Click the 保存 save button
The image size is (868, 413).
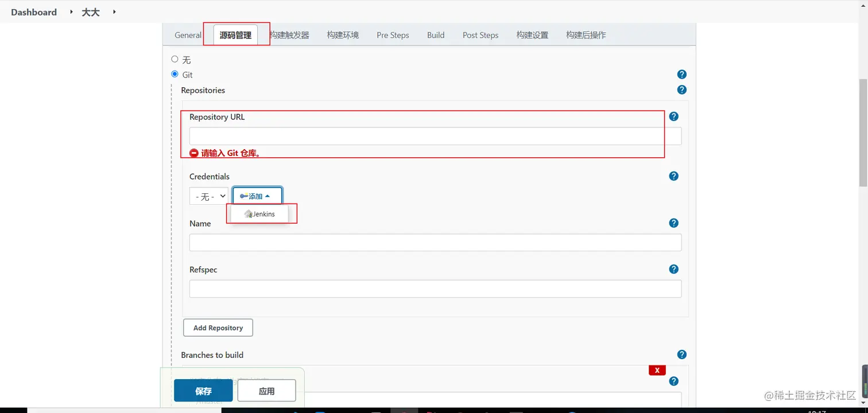click(x=203, y=391)
